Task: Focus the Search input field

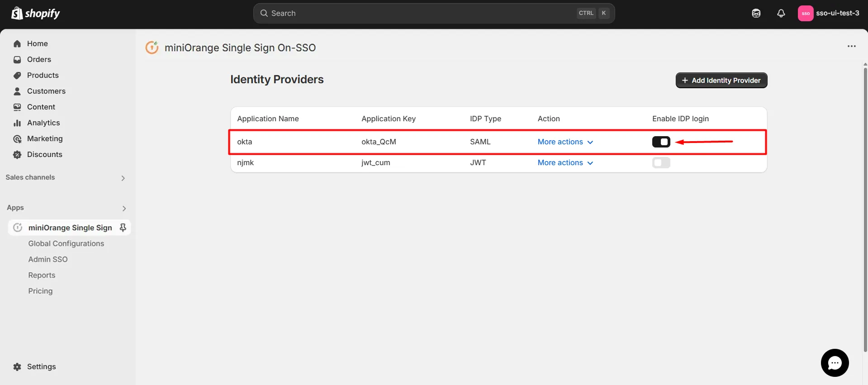Action: pyautogui.click(x=434, y=14)
